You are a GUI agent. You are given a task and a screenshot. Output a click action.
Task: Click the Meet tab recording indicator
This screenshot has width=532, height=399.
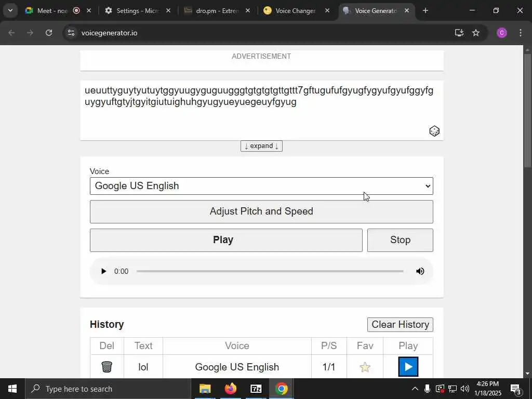pyautogui.click(x=76, y=10)
